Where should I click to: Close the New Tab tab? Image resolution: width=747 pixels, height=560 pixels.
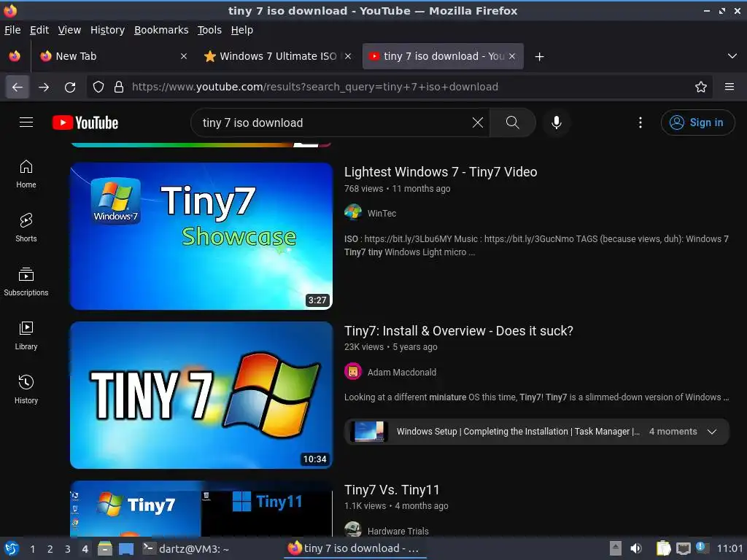pyautogui.click(x=183, y=56)
